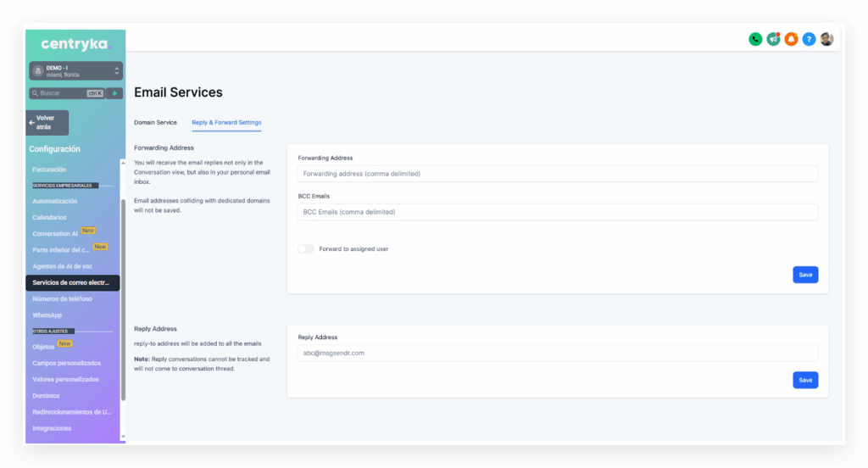
Task: Click the Forwarding Address input field
Action: point(557,174)
